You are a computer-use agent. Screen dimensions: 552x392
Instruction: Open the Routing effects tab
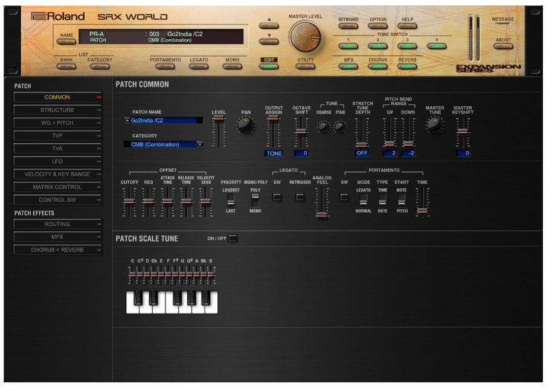(x=57, y=224)
